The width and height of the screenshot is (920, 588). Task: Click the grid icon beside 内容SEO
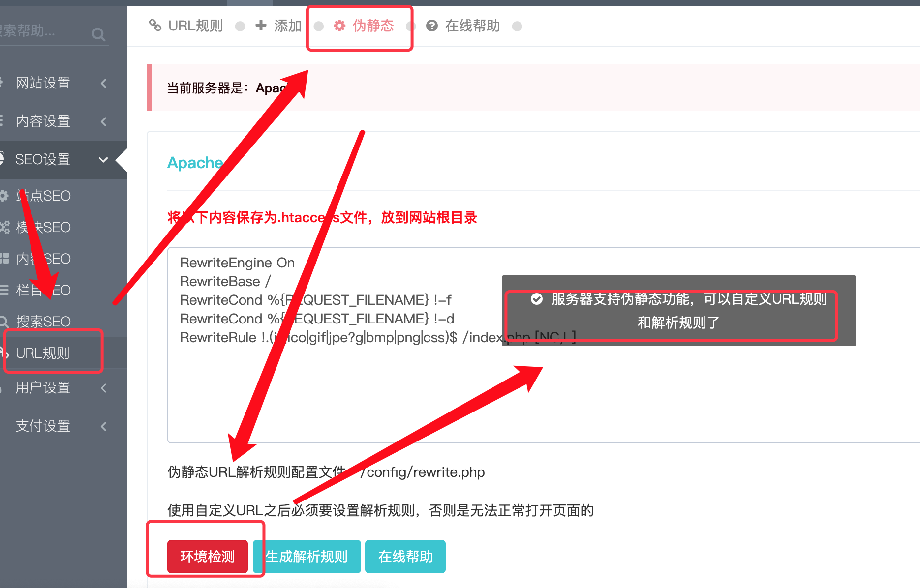(4, 259)
